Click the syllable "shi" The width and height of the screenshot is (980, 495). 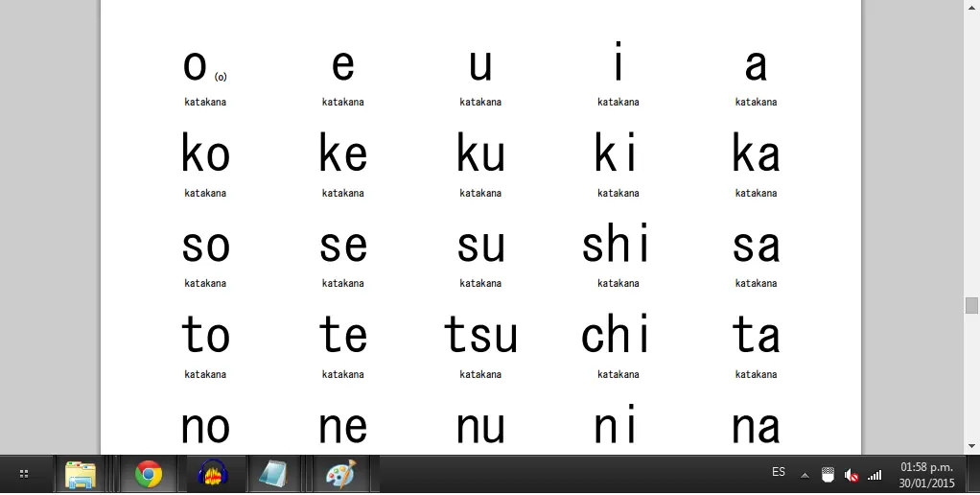(616, 243)
